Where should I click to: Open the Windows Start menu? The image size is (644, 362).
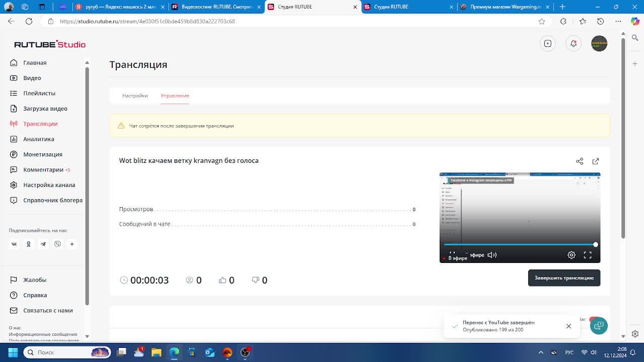click(x=13, y=352)
